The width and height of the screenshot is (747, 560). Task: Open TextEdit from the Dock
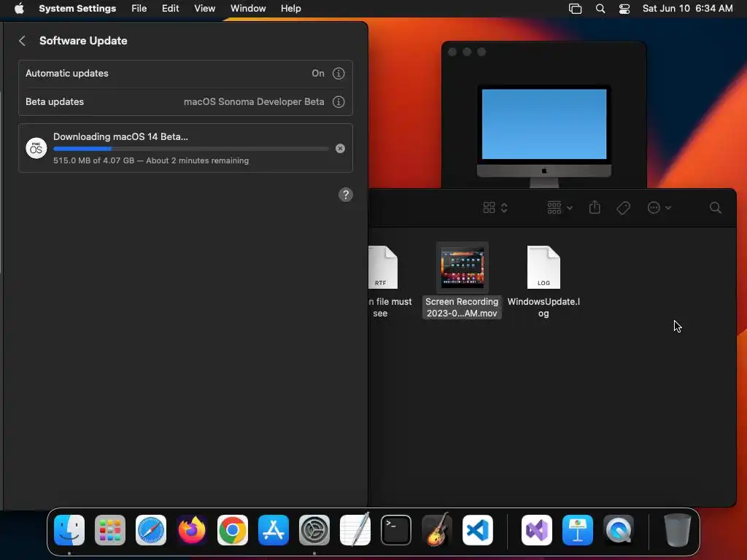[355, 530]
